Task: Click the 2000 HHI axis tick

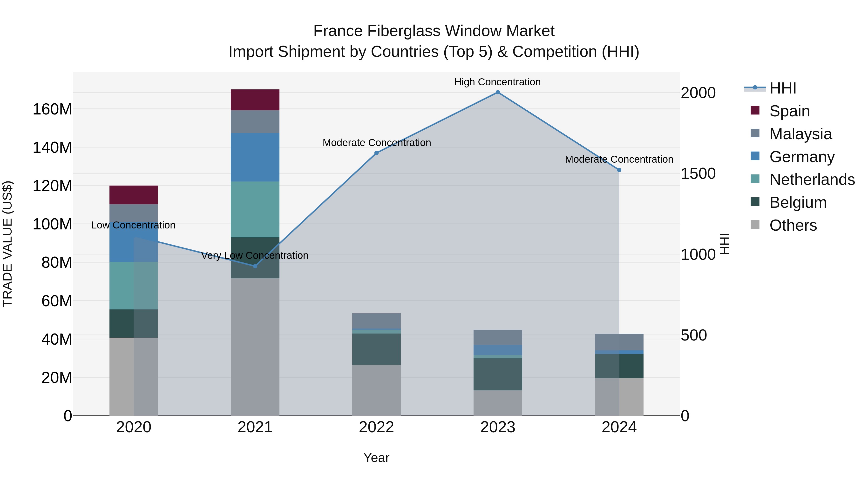Action: tap(698, 93)
